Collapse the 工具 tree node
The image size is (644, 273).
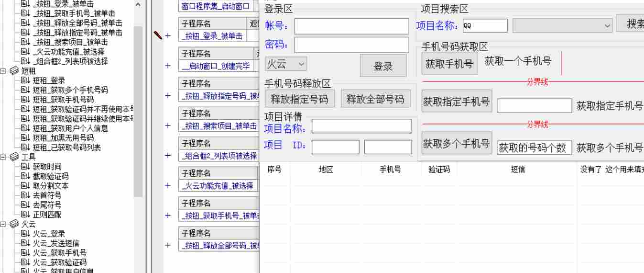click(3, 157)
